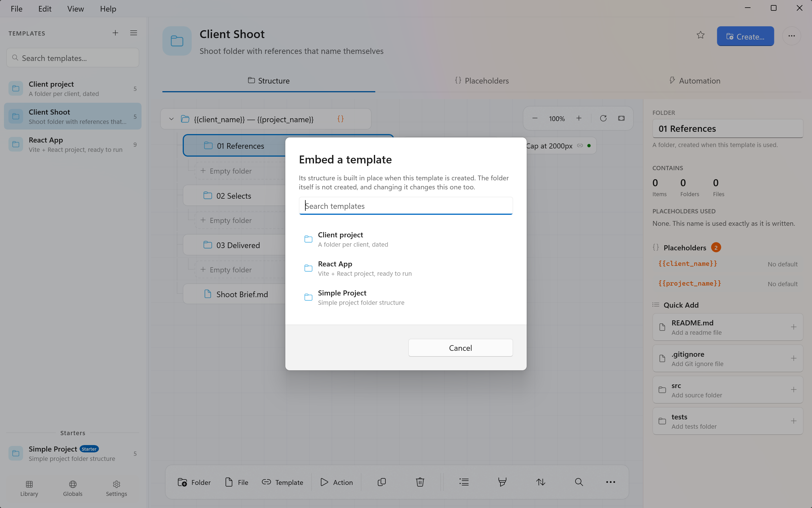Cancel the Embed a template dialog
The height and width of the screenshot is (508, 812).
[x=460, y=348]
